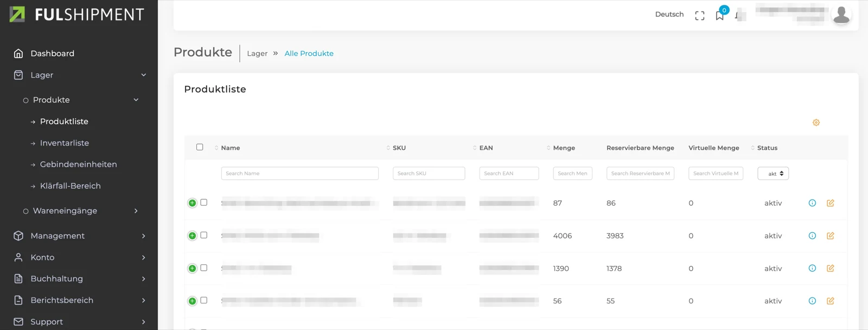
Task: Edit product with Menge 87
Action: pos(831,203)
